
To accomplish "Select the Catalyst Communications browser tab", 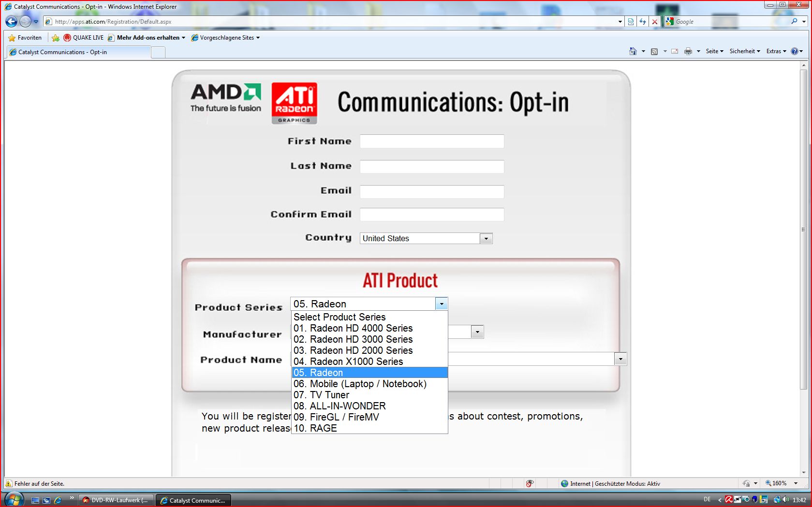I will pyautogui.click(x=79, y=52).
